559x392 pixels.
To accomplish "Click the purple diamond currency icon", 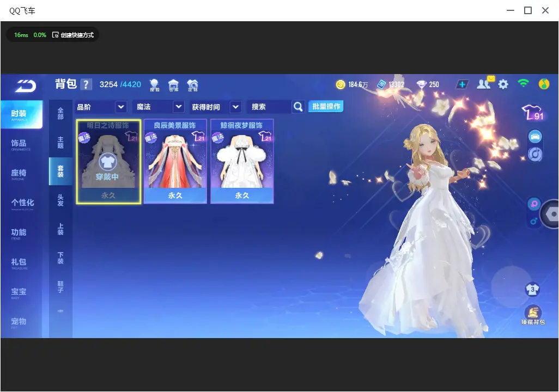I will (421, 84).
